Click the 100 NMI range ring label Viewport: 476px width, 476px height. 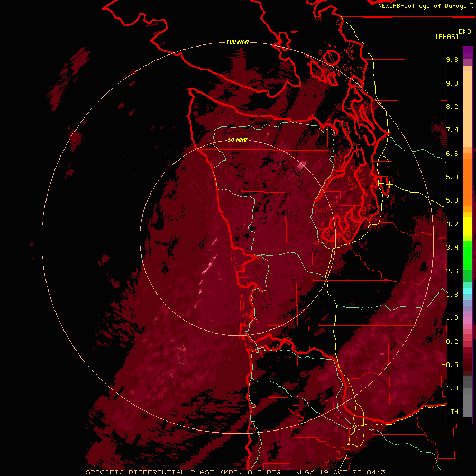237,42
